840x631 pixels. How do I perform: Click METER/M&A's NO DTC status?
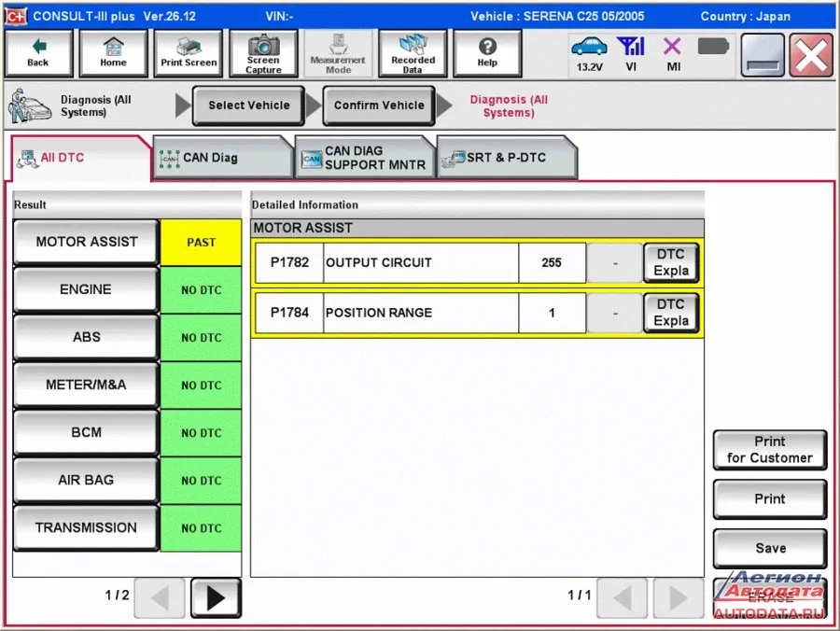coord(201,386)
